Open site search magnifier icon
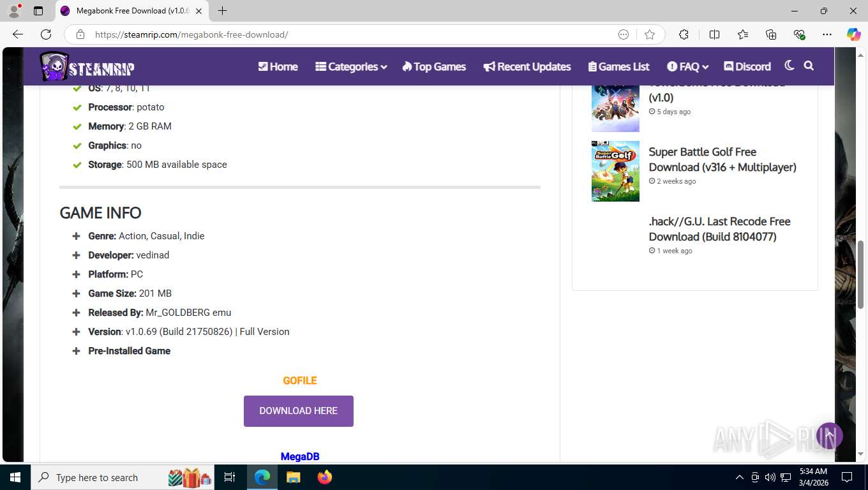Screen dimensions: 868x490 809,66
